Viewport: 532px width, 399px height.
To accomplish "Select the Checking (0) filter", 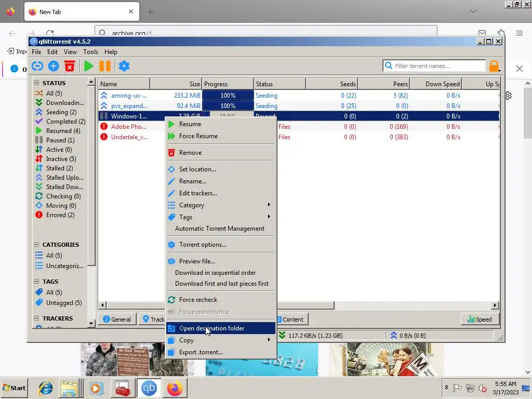I will (58, 196).
